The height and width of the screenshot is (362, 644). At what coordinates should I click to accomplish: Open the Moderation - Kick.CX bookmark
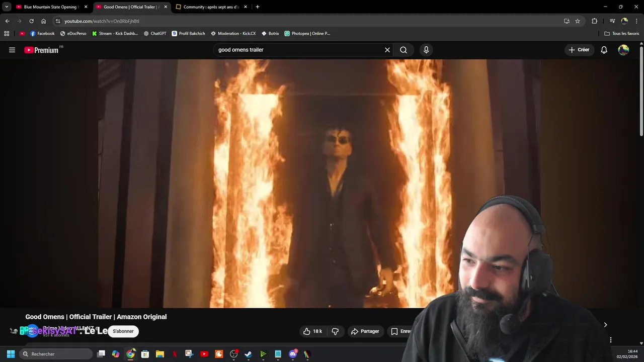tap(233, 34)
